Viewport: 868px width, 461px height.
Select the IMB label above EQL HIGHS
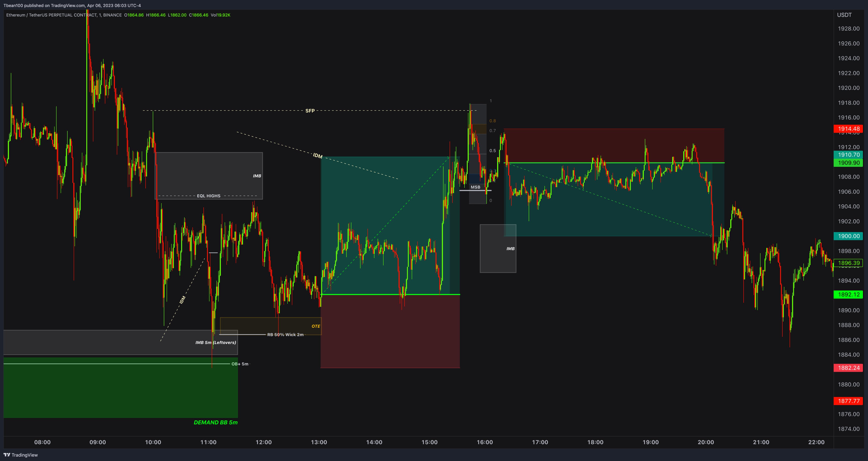coord(257,176)
